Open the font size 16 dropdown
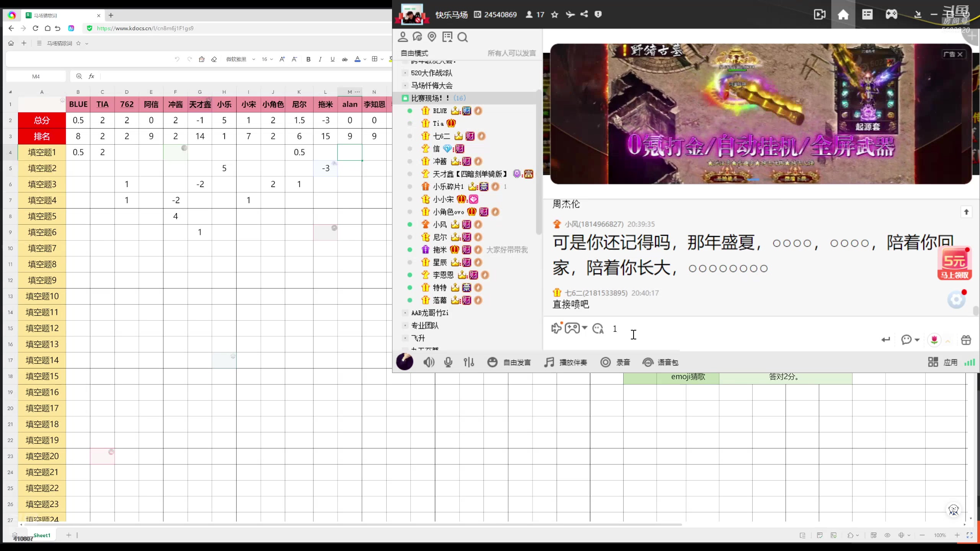 [x=267, y=59]
